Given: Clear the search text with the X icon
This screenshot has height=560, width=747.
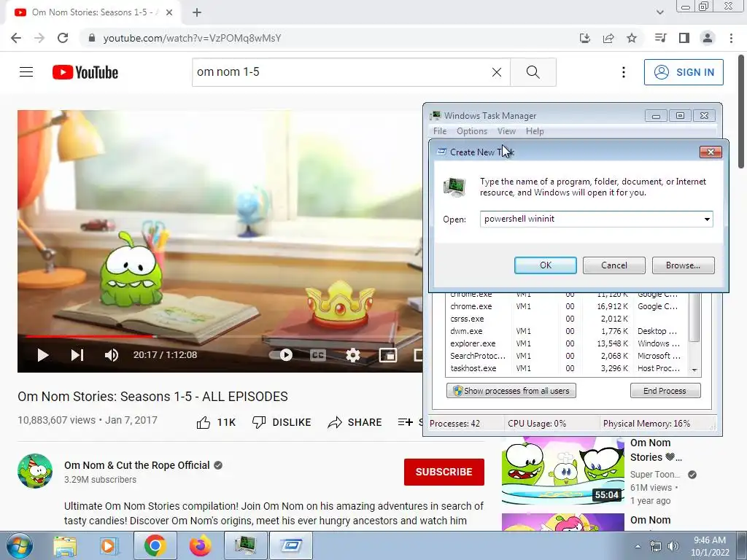Looking at the screenshot, I should [496, 72].
